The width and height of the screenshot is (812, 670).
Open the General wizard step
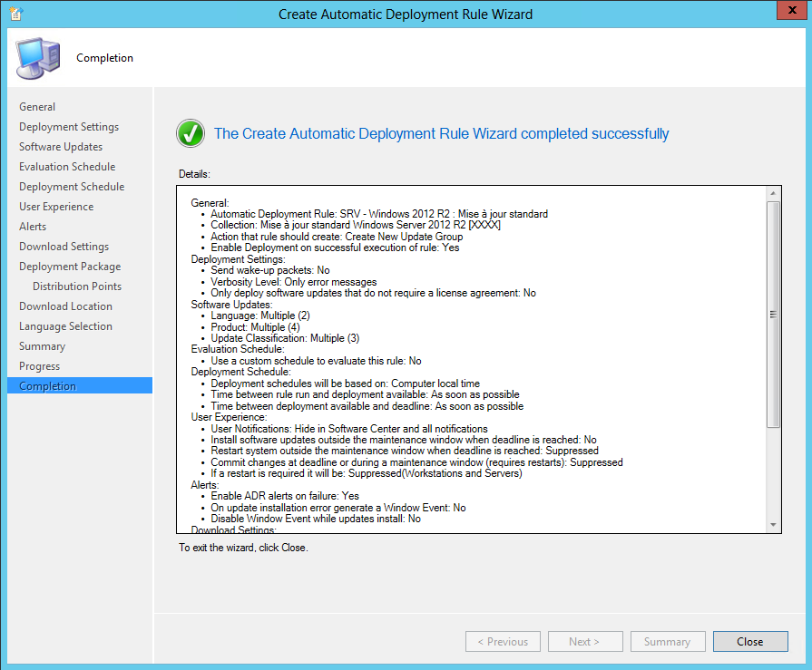click(37, 107)
